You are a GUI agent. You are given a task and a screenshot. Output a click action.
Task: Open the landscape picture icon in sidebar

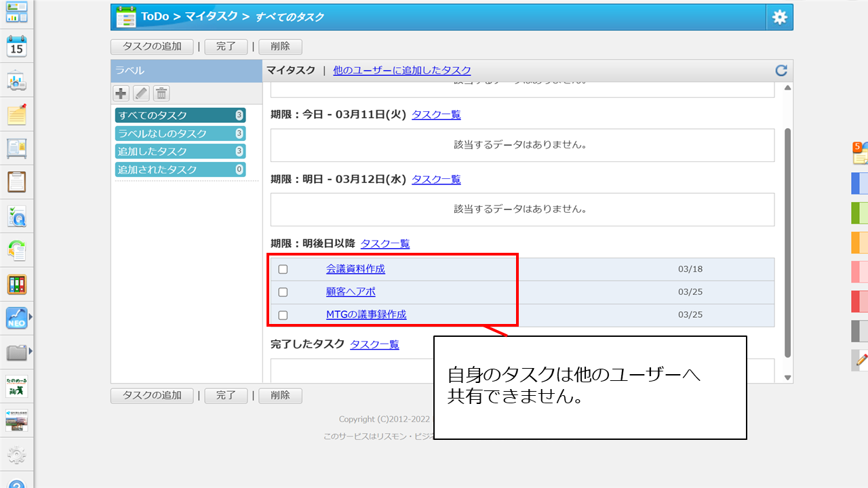click(x=17, y=420)
